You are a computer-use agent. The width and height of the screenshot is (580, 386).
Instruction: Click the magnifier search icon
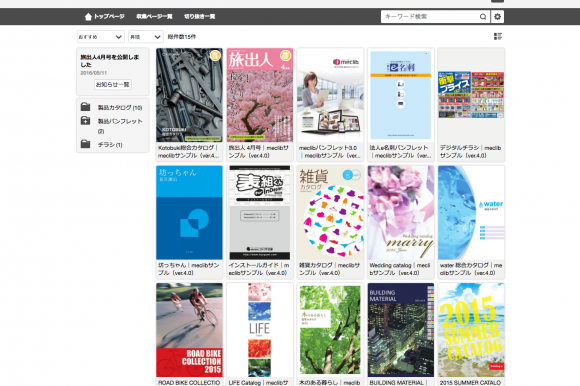pyautogui.click(x=483, y=17)
